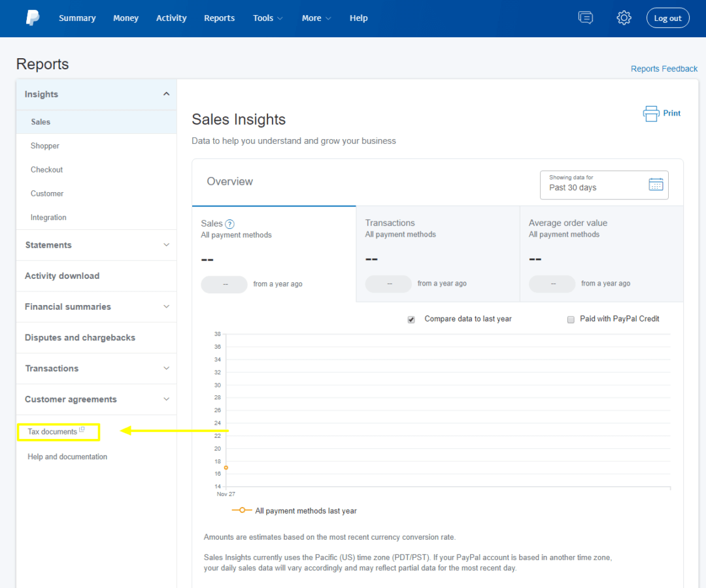Select the Sales overview tab
Screen dimensions: 706x588
274,253
